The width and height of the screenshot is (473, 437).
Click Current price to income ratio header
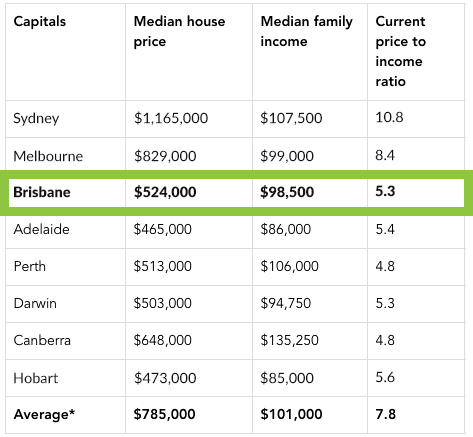pos(400,51)
